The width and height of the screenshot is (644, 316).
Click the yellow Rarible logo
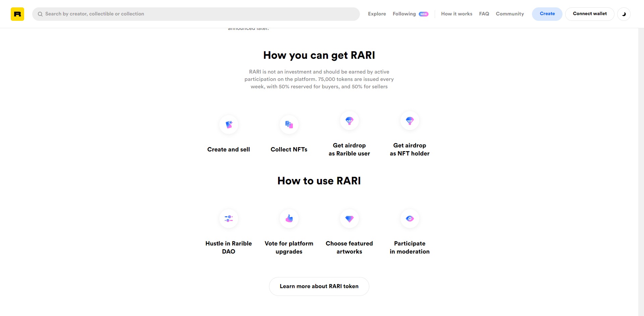17,14
